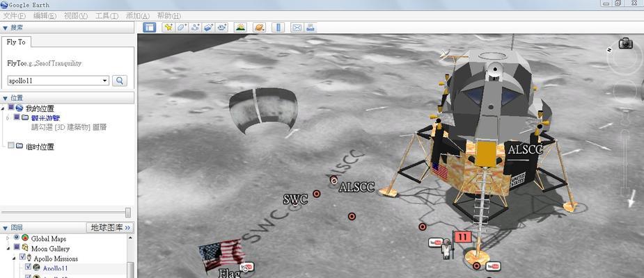Viewport: 644px width, 278px height.
Task: Click the Google Earth title bar logo
Action: [4, 5]
